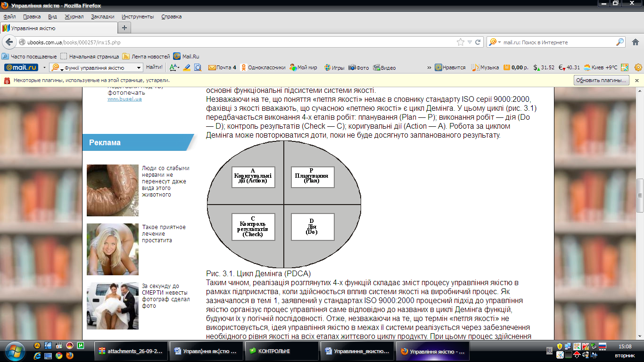Open the Firefox Home page icon
644x362 pixels.
[635, 42]
